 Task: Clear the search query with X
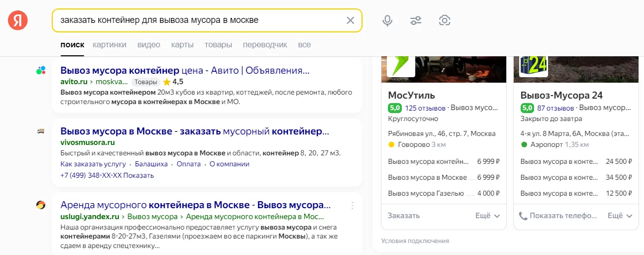tap(350, 20)
